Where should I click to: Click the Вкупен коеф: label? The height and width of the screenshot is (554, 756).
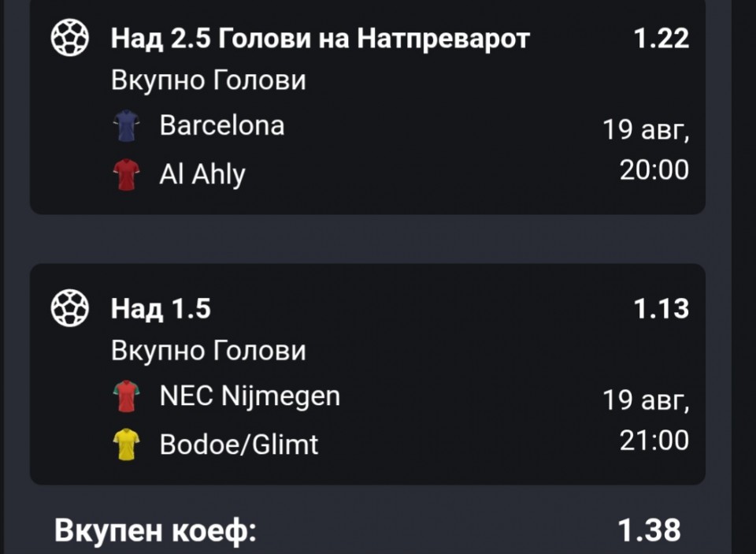[x=155, y=531]
